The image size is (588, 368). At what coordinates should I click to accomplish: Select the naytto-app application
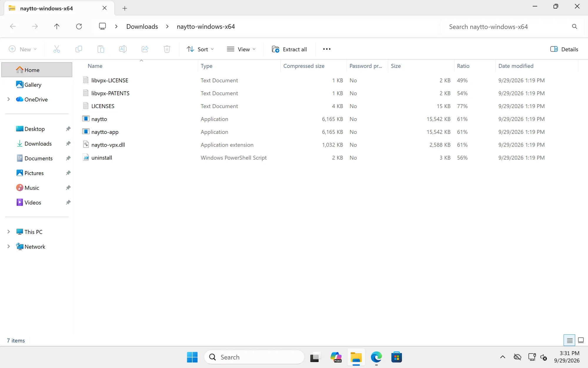[x=105, y=132]
